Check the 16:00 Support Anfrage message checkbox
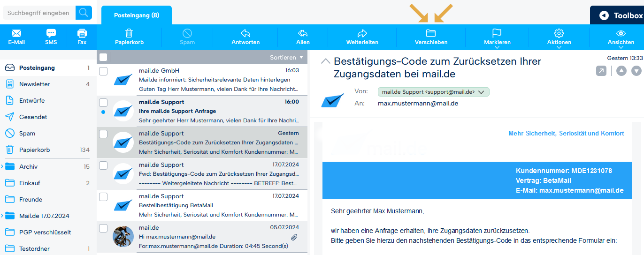 pyautogui.click(x=103, y=103)
